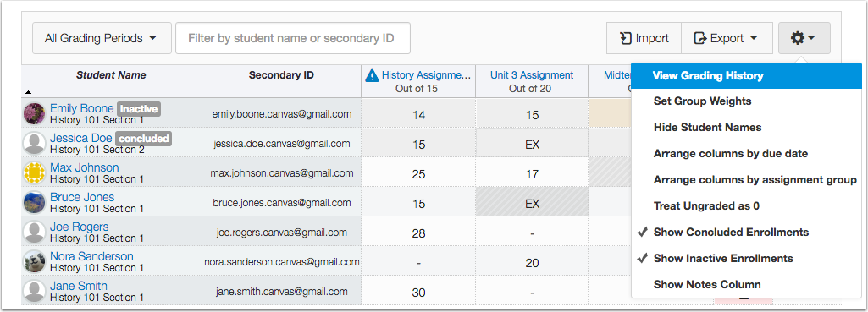Click Bruce Jones's avatar picture
This screenshot has width=868, height=312.
coord(35,202)
